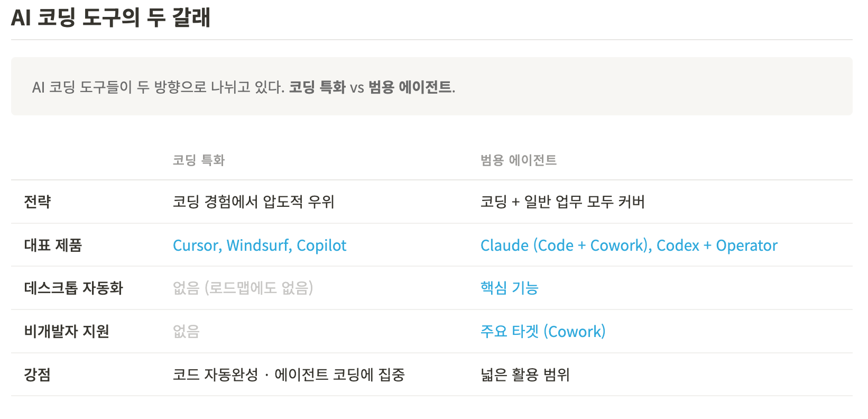This screenshot has width=868, height=419.
Task: Click the cell '코딩 경험에서 압도적 우위'
Action: pos(253,202)
